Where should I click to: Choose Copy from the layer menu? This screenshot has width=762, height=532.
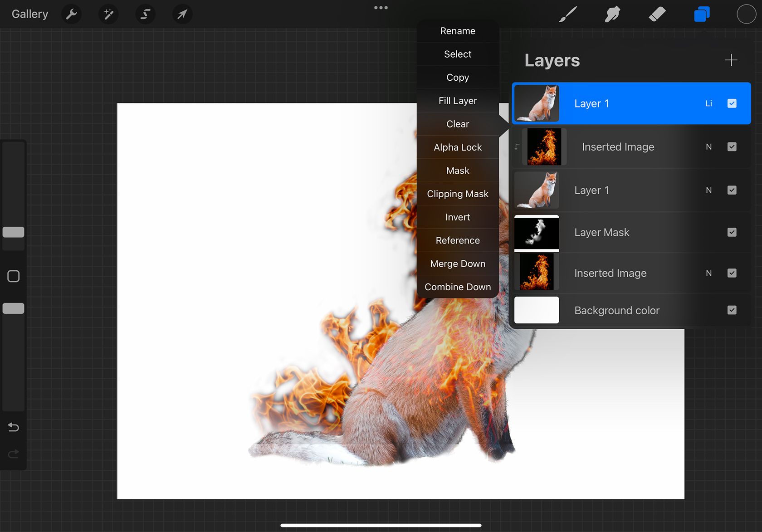(x=458, y=78)
